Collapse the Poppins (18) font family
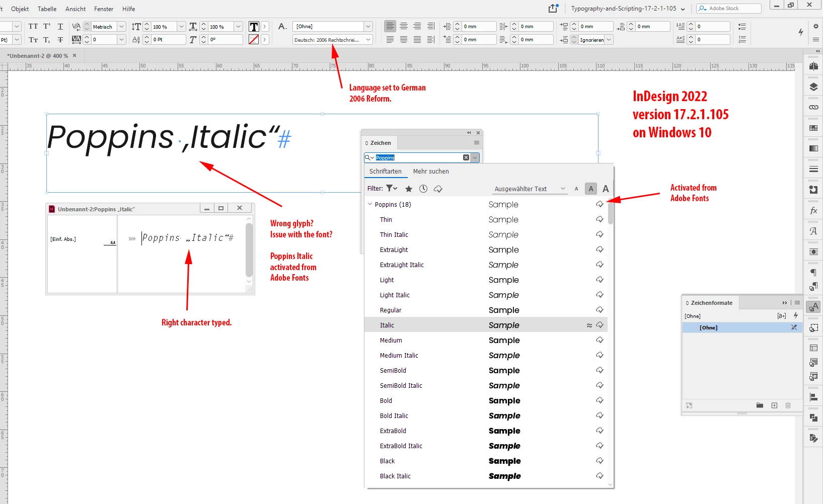The image size is (823, 504). coord(370,204)
